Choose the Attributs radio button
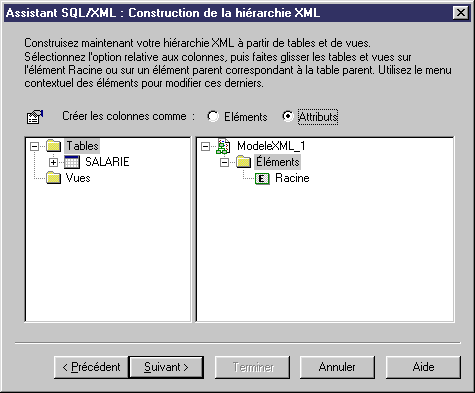The image size is (475, 393). point(288,116)
